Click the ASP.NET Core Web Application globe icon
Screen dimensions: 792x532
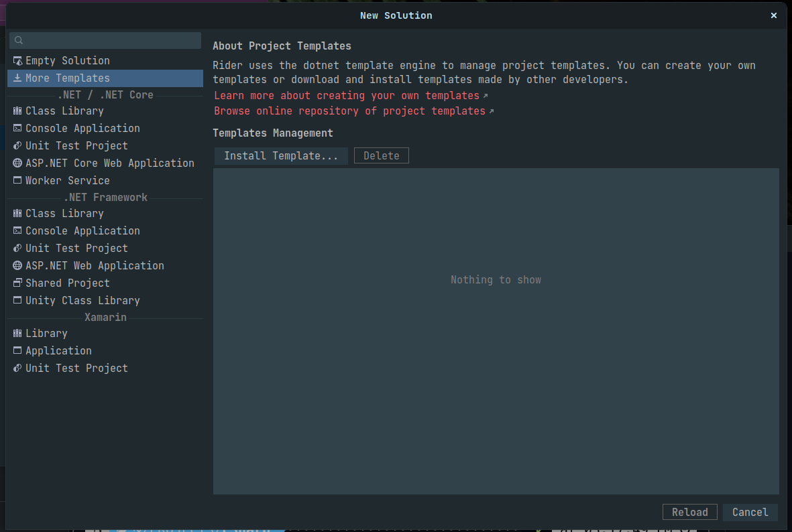coord(17,163)
